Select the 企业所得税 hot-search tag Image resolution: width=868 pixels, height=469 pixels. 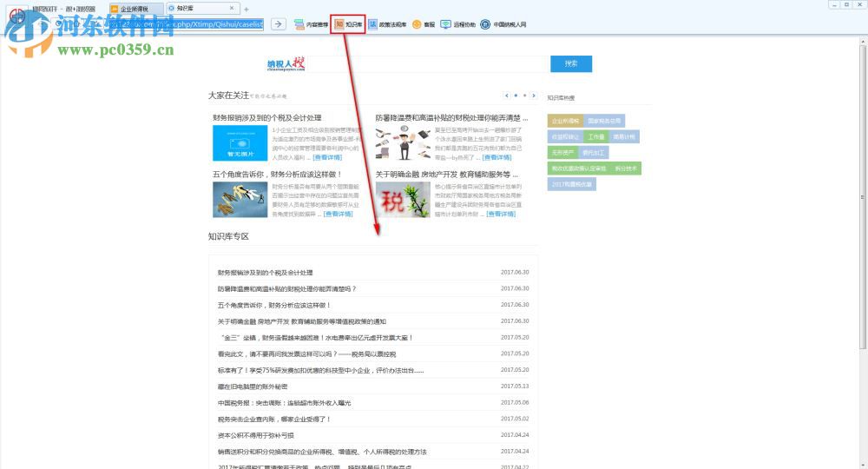(565, 121)
